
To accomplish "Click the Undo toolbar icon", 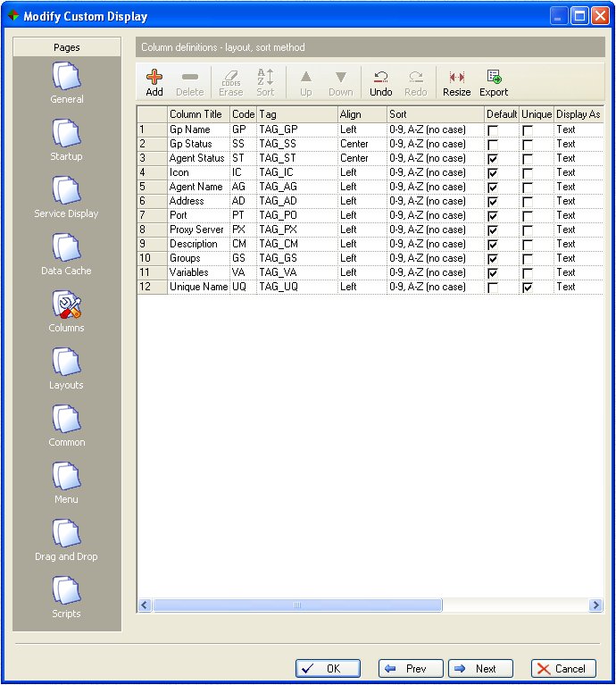I will (380, 79).
